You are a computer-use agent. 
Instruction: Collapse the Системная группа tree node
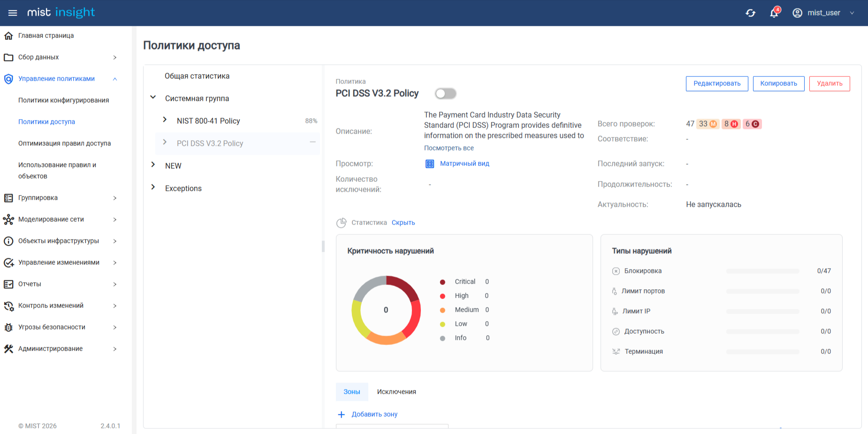[153, 97]
